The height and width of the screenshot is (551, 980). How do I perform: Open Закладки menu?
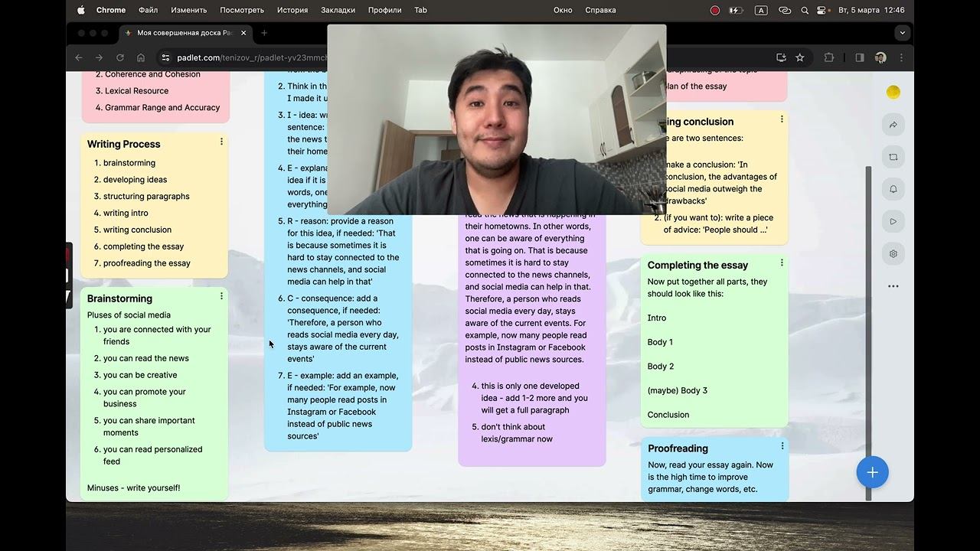click(x=338, y=10)
